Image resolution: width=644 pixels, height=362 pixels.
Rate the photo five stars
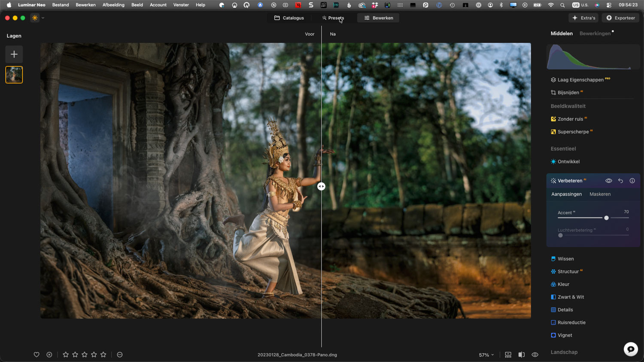pyautogui.click(x=103, y=355)
